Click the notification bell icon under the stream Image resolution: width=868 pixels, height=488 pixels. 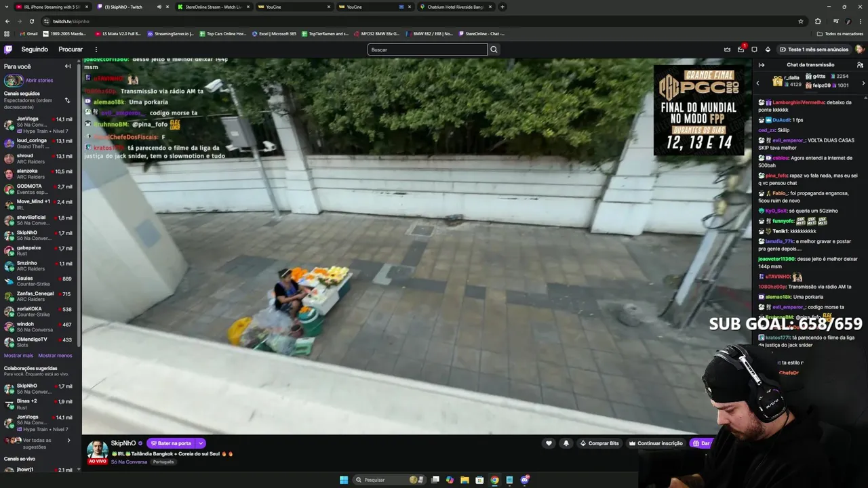566,443
